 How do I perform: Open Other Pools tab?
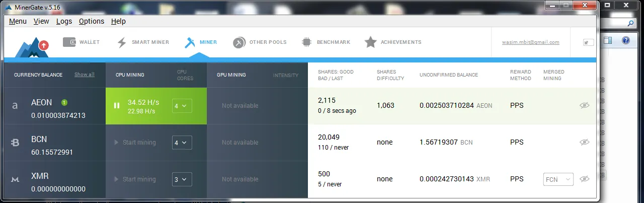(x=260, y=42)
